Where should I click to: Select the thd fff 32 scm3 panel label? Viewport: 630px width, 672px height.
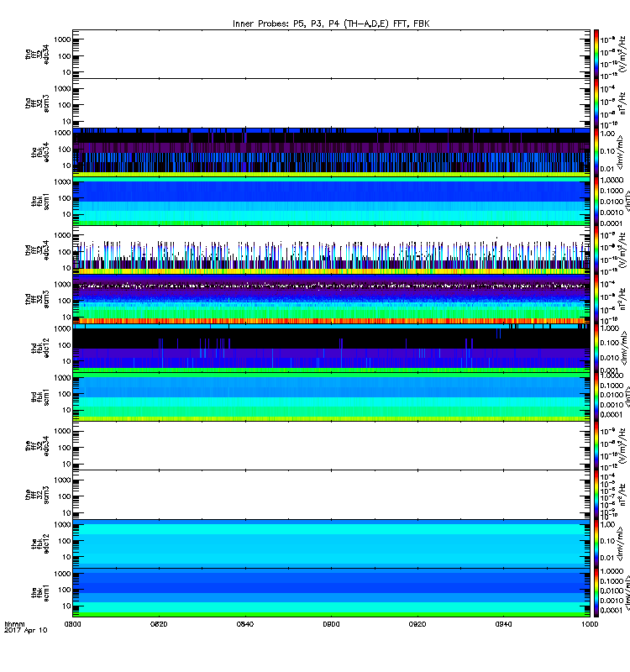pos(37,299)
